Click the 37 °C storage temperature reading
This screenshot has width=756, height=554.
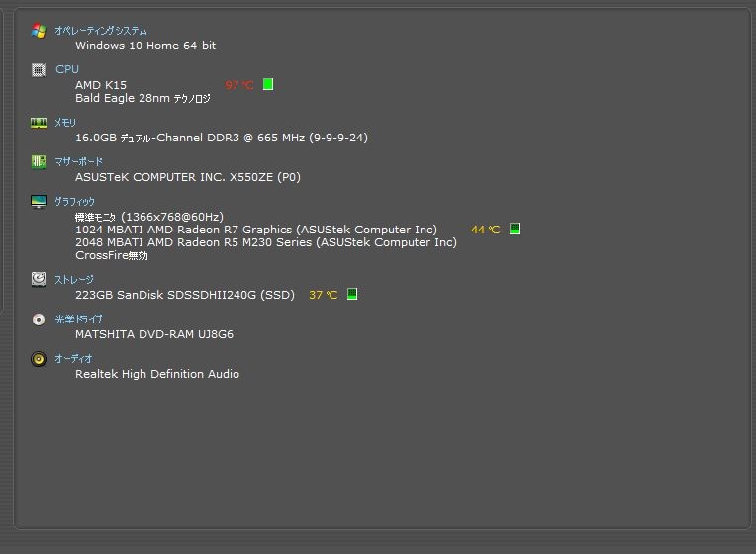click(x=323, y=295)
